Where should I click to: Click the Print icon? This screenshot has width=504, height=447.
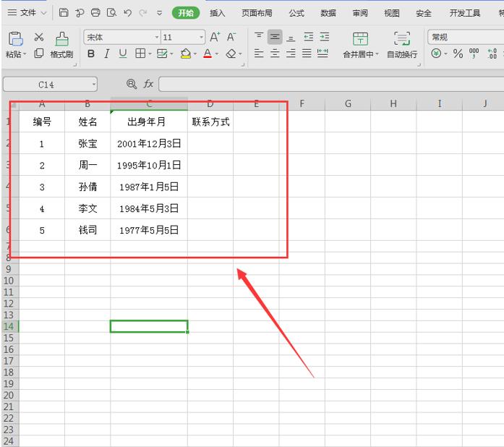coord(95,12)
